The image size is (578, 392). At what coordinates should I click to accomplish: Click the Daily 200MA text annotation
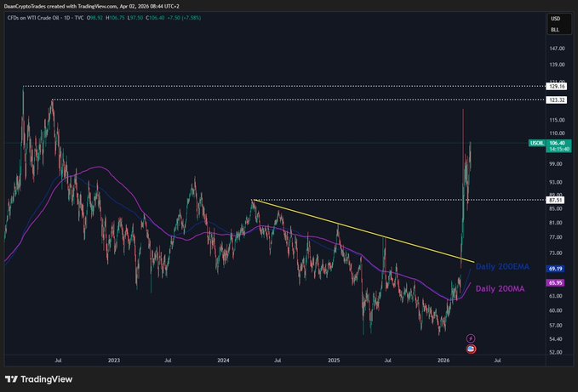[501, 288]
